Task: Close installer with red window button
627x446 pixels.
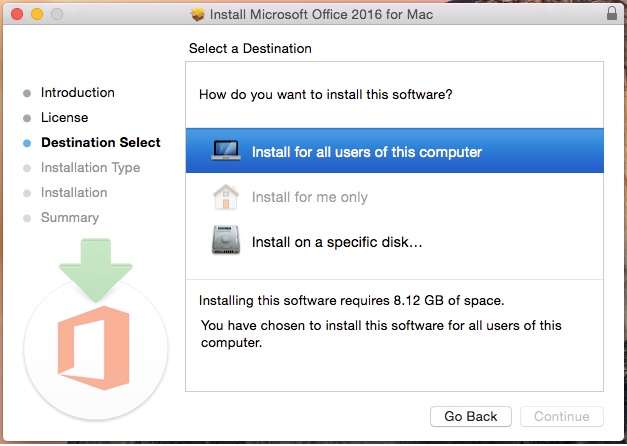Action: [17, 14]
